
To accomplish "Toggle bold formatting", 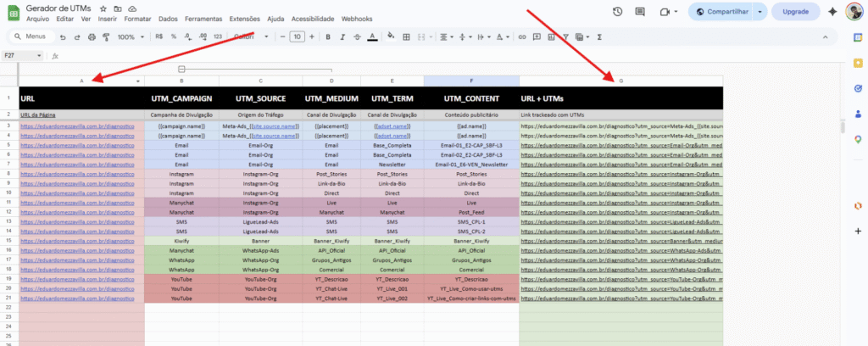I will click(328, 37).
